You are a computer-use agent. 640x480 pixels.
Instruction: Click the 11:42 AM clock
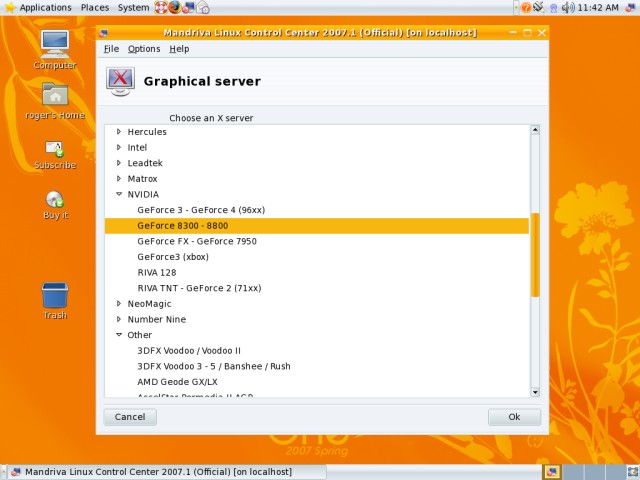coord(598,7)
